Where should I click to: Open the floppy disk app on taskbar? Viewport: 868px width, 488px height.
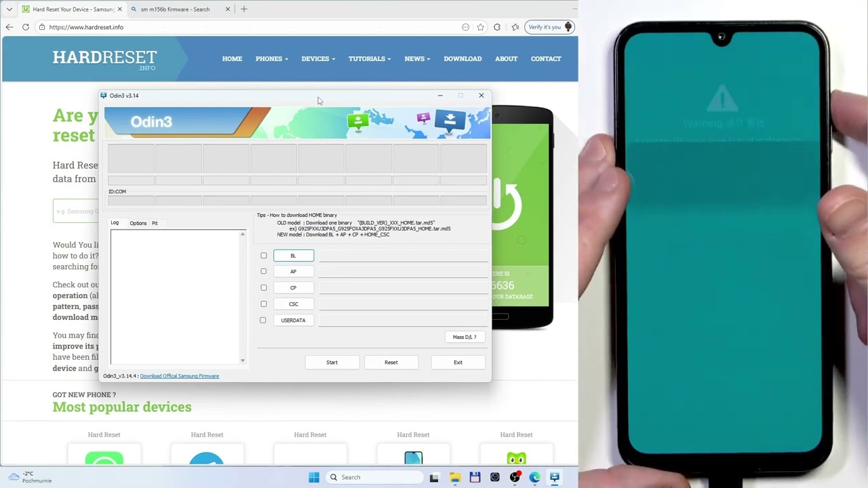coord(475,477)
